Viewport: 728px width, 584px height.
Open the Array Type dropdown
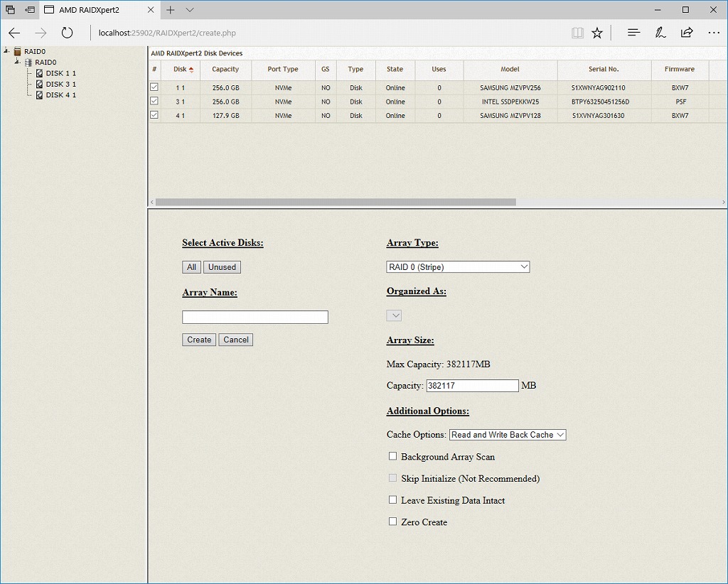pyautogui.click(x=458, y=267)
